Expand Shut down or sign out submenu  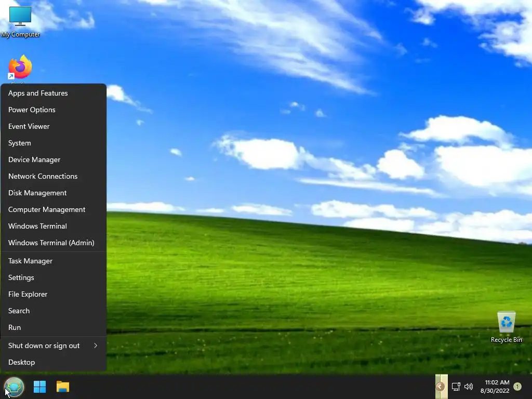coord(54,345)
